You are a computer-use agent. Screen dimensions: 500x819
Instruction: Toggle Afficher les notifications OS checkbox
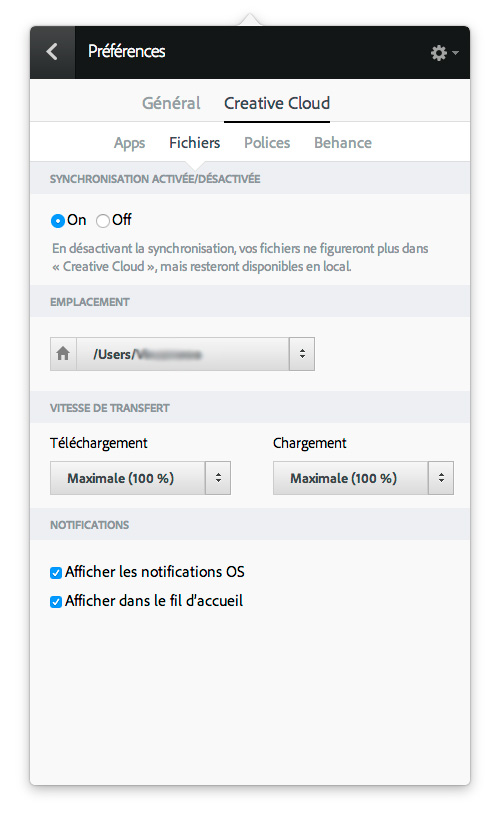pos(56,573)
